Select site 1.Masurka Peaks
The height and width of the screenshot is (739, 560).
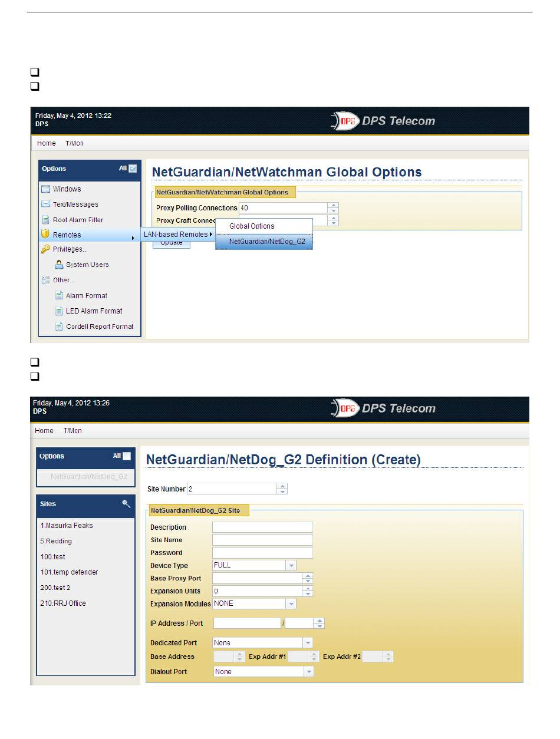tap(67, 526)
